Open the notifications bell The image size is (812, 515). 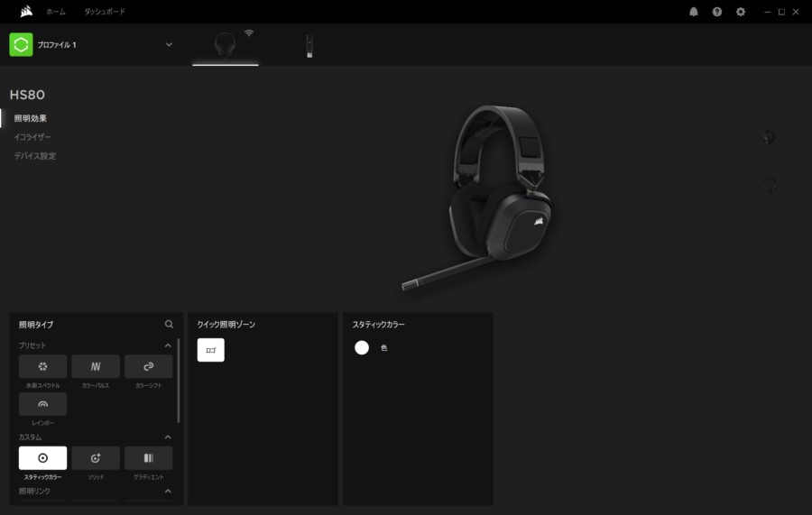coord(694,12)
